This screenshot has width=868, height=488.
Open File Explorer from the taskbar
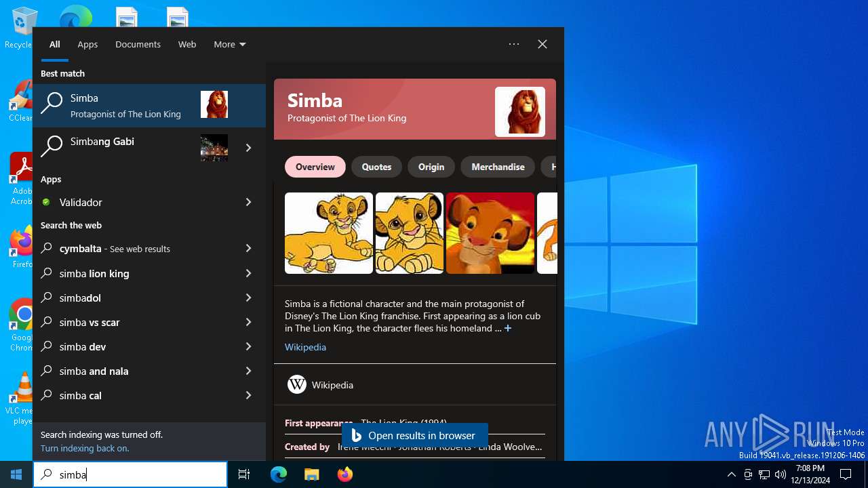pos(311,474)
